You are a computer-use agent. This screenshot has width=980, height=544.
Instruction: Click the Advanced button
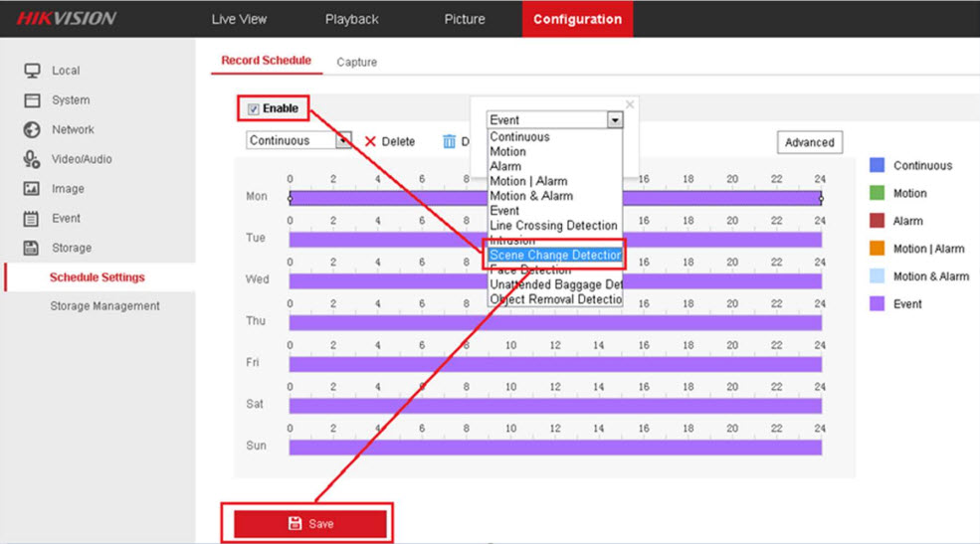click(x=809, y=142)
